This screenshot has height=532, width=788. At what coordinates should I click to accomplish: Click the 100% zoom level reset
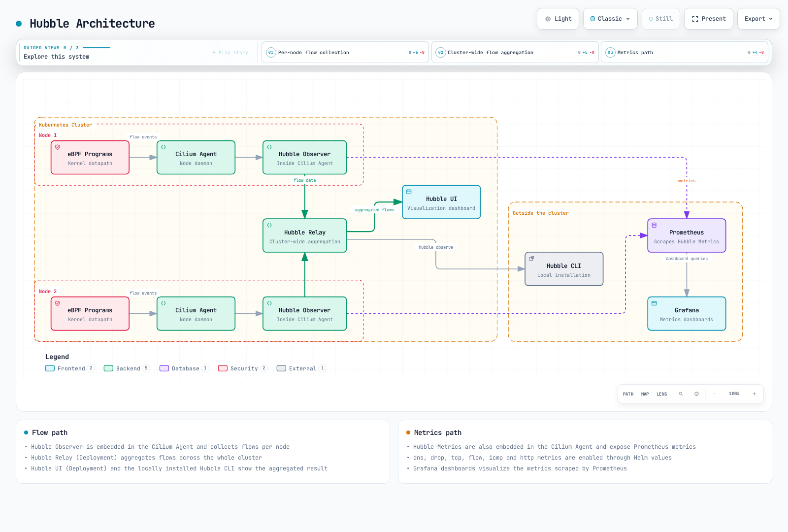coord(734,394)
